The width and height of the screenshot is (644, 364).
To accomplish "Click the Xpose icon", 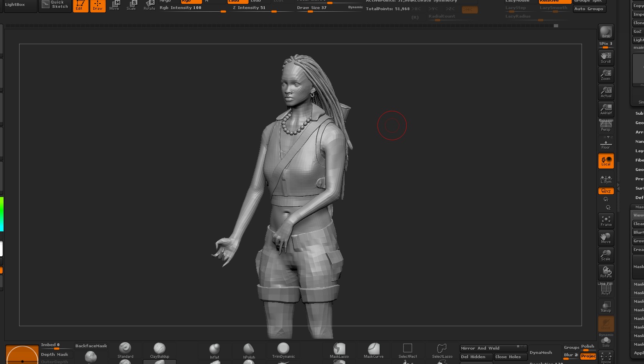I will click(606, 357).
